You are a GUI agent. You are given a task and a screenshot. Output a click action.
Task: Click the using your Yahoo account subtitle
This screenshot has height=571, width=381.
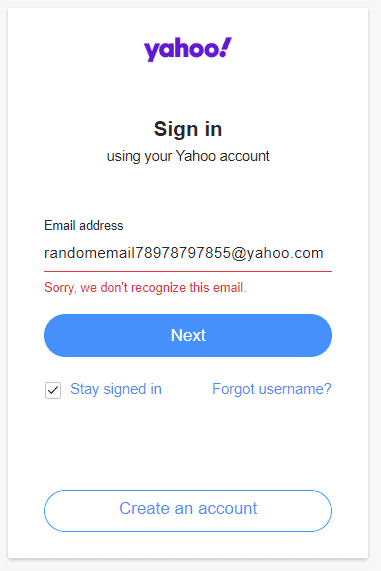[x=188, y=156]
